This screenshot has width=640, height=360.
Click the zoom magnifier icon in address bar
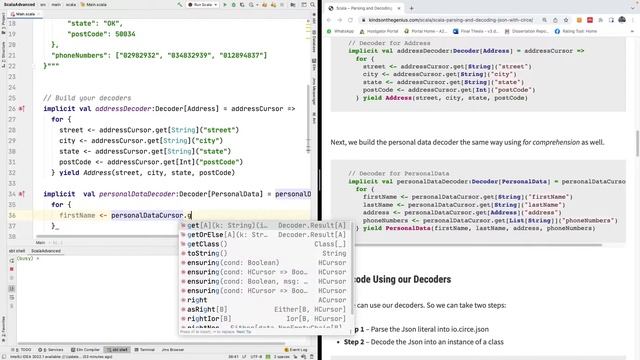544,20
